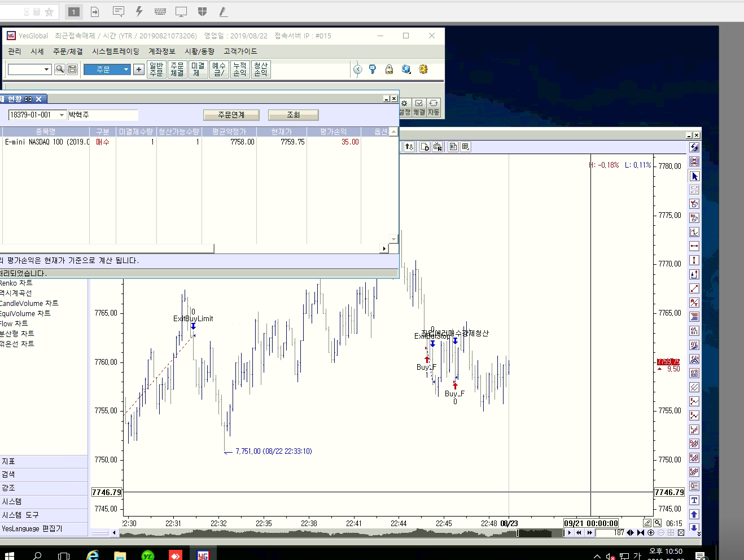Click the lock icon in the toolbar
The width and height of the screenshot is (744, 560).
pos(389,69)
